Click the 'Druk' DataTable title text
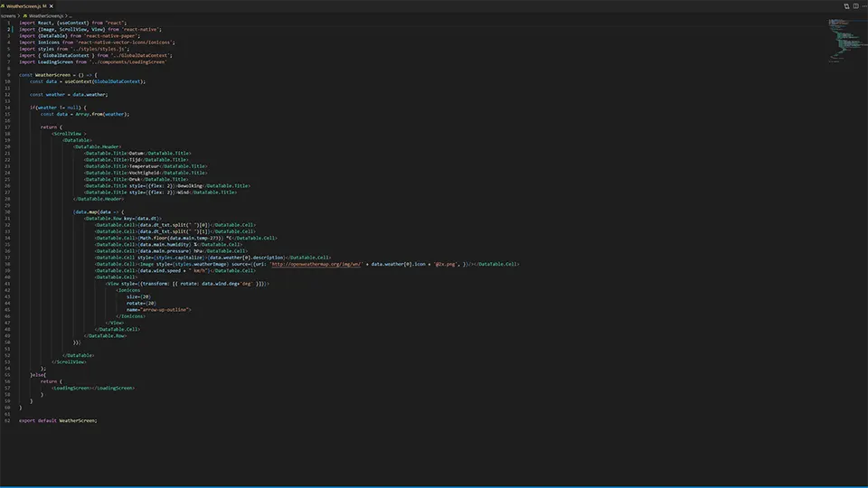The image size is (868, 488). pos(135,179)
